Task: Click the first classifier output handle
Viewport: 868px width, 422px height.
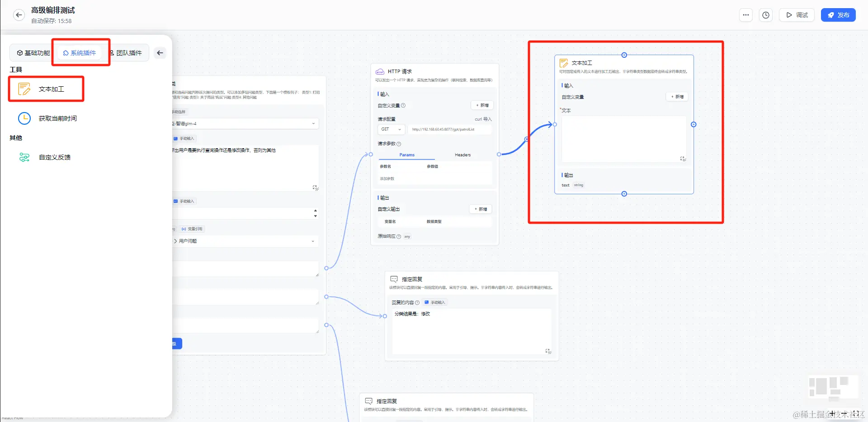Action: pos(326,268)
